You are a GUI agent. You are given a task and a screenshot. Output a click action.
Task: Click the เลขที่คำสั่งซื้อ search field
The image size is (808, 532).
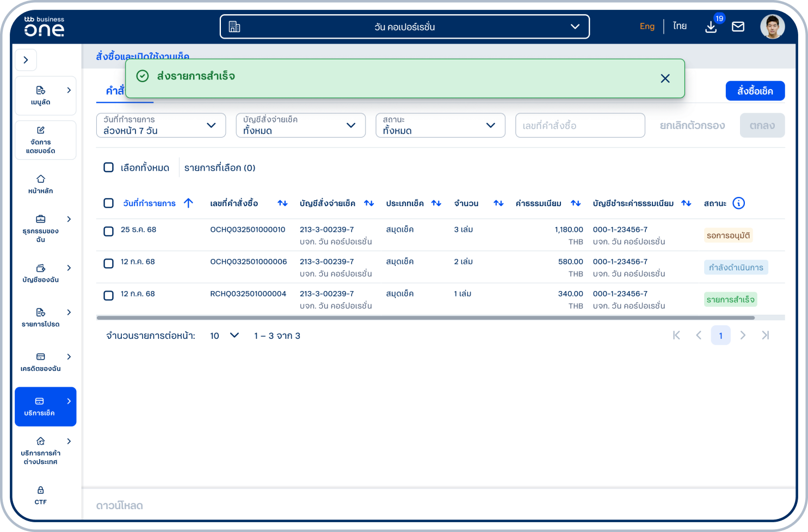point(580,126)
